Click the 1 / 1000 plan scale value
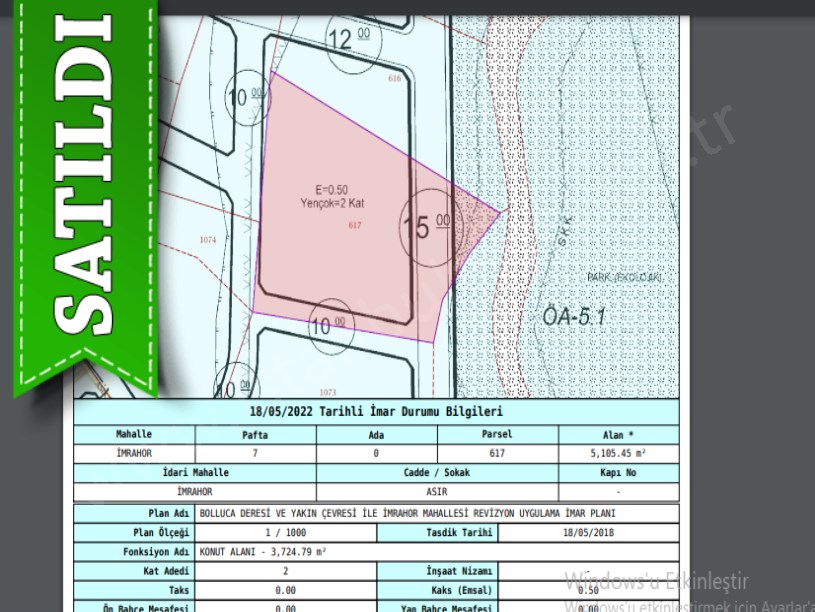The width and height of the screenshot is (815, 612). pyautogui.click(x=285, y=532)
